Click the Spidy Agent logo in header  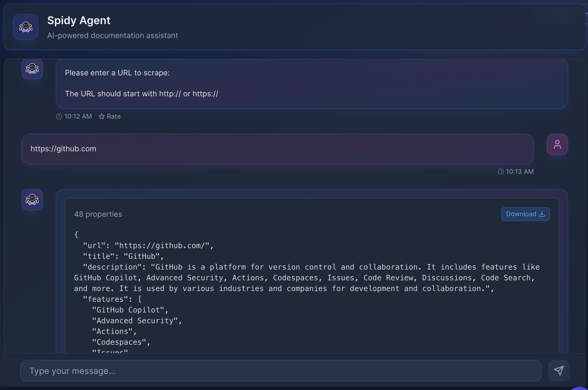tap(26, 27)
